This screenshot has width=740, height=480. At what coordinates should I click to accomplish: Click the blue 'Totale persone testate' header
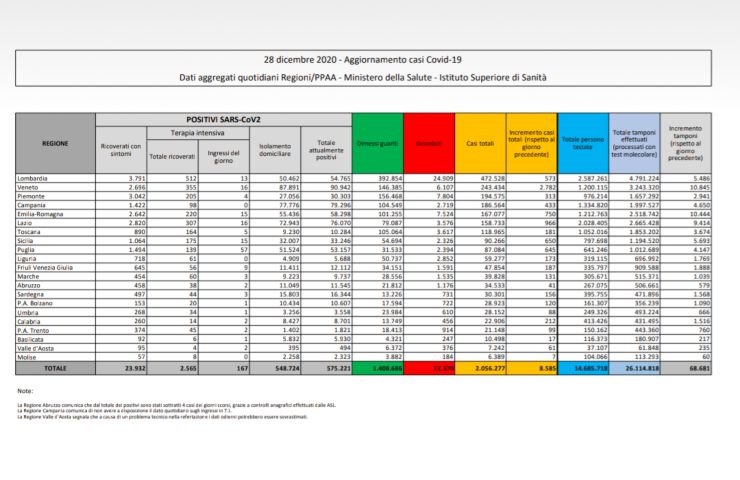point(582,144)
